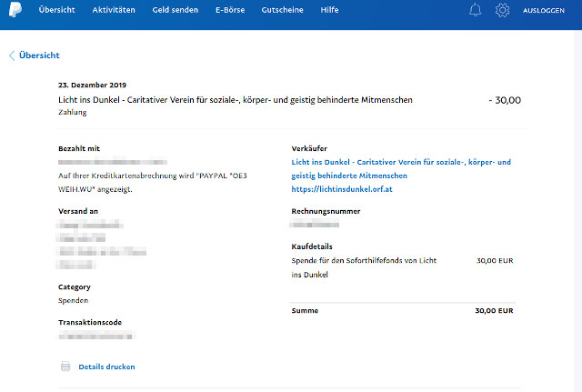
Task: Click the blurred Transaktionscode value
Action: coord(95,337)
